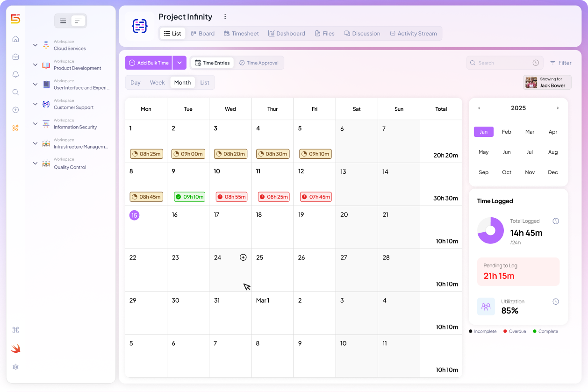Click the info icon beside Utilization
588x392 pixels.
point(556,301)
